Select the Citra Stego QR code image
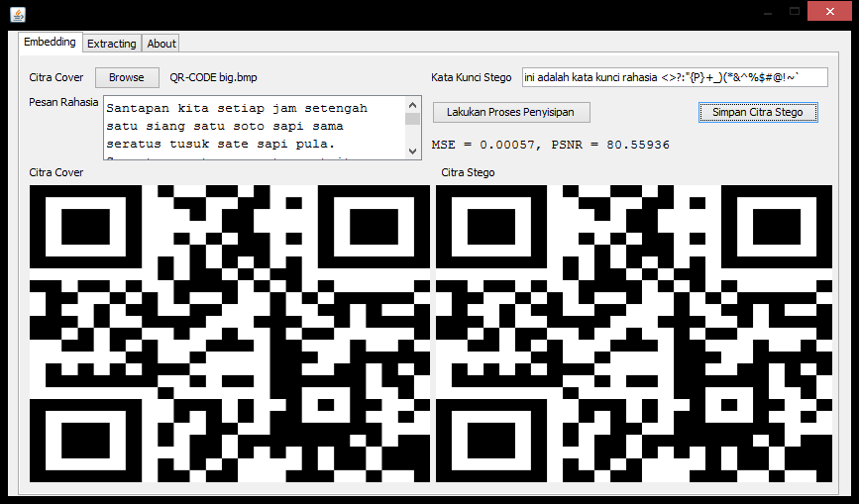This screenshot has width=859, height=504. (634, 333)
